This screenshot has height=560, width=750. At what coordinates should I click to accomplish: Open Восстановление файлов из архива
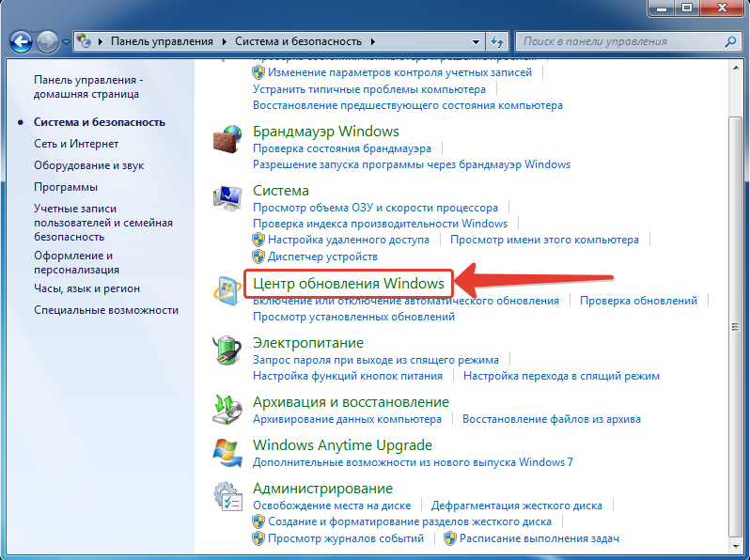[x=552, y=419]
